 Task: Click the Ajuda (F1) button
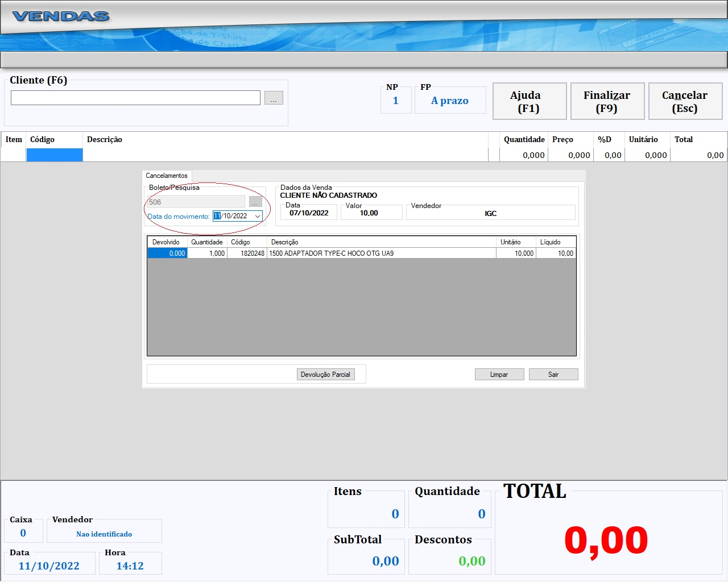point(529,102)
